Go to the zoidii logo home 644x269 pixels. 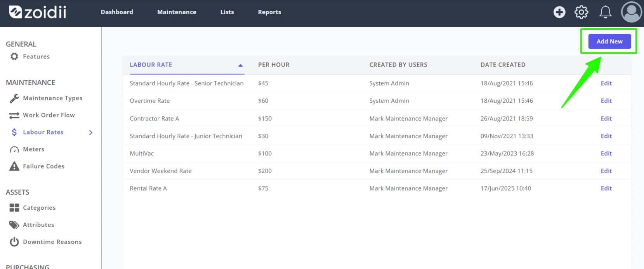pyautogui.click(x=38, y=12)
